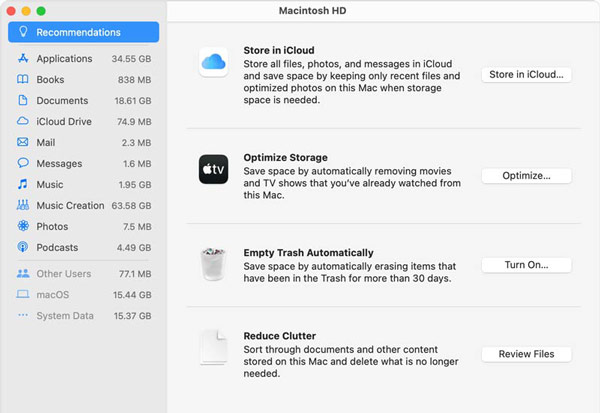Image resolution: width=600 pixels, height=413 pixels.
Task: Click the Apple TV app icon
Action: (x=214, y=169)
